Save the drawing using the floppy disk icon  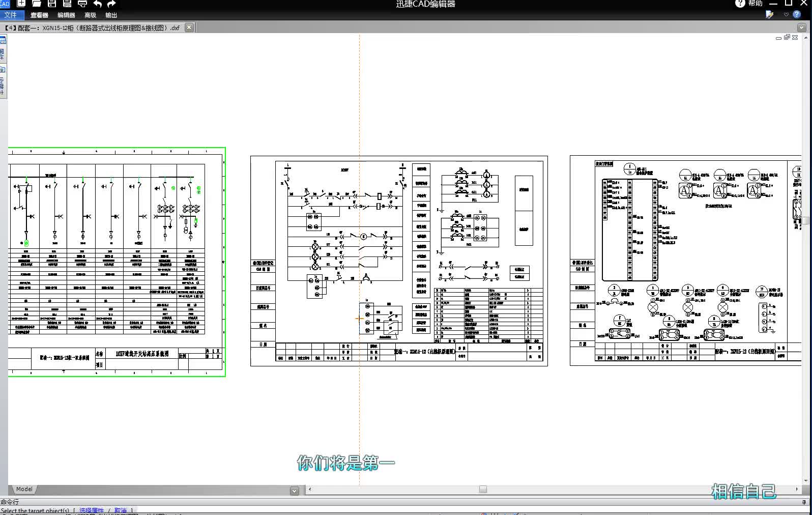click(51, 3)
